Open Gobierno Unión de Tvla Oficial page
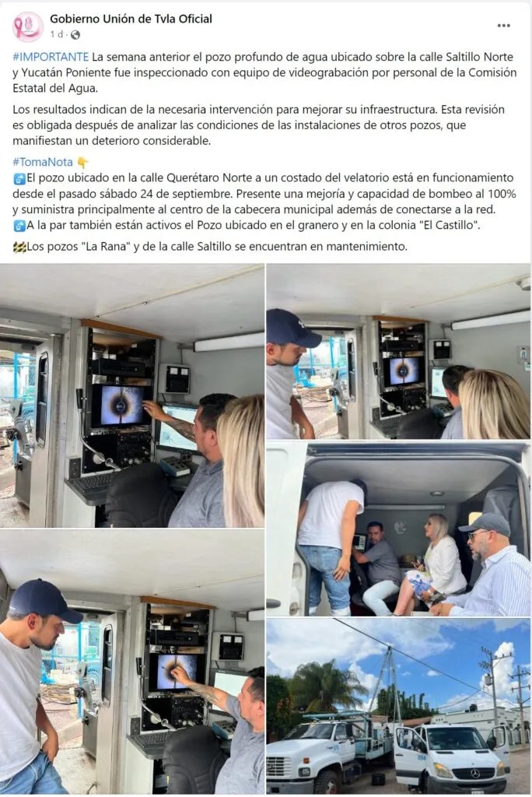Screen dimensions: 532x797 click(131, 19)
